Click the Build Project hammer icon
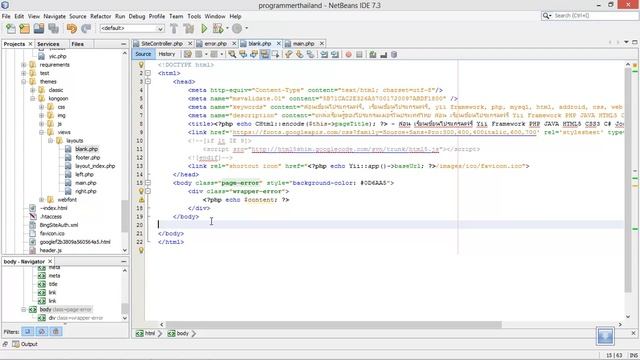The image size is (640, 360). pos(174,29)
